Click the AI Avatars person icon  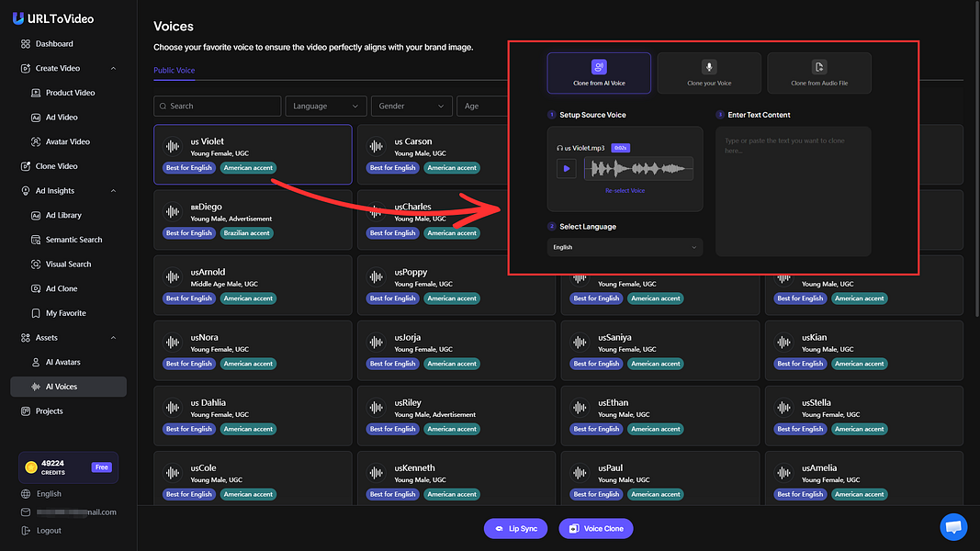pos(36,363)
